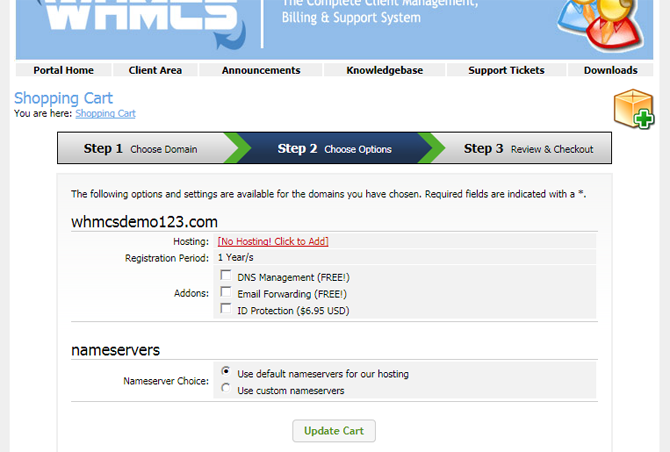Open the Portal Home menu item
Screen dimensions: 670x452
point(64,70)
